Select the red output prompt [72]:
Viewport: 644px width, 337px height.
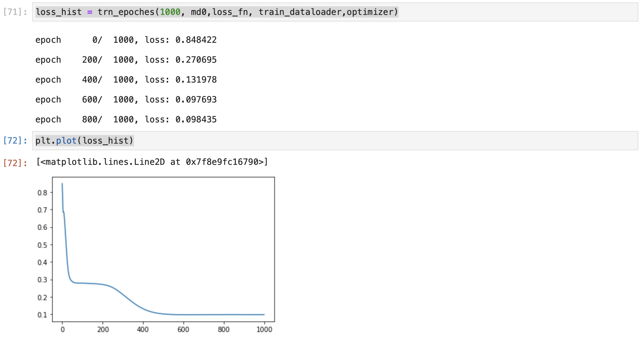coord(15,163)
